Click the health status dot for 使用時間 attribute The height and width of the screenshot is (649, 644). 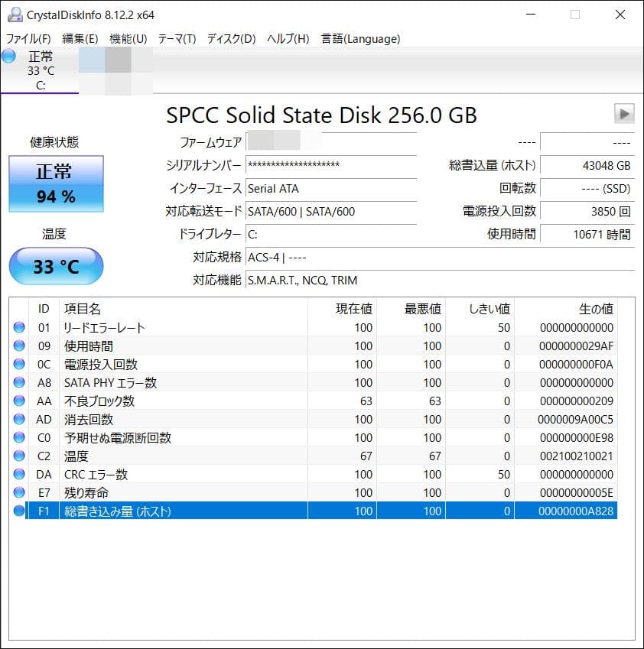tap(19, 346)
